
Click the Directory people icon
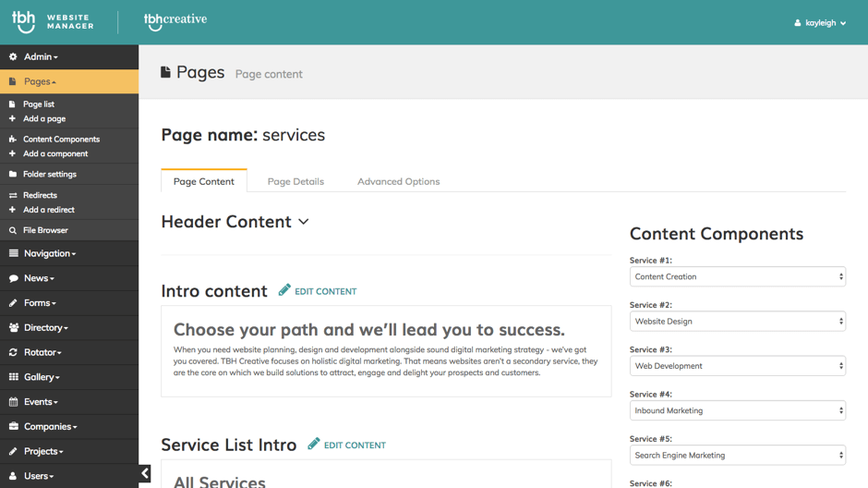pos(14,327)
